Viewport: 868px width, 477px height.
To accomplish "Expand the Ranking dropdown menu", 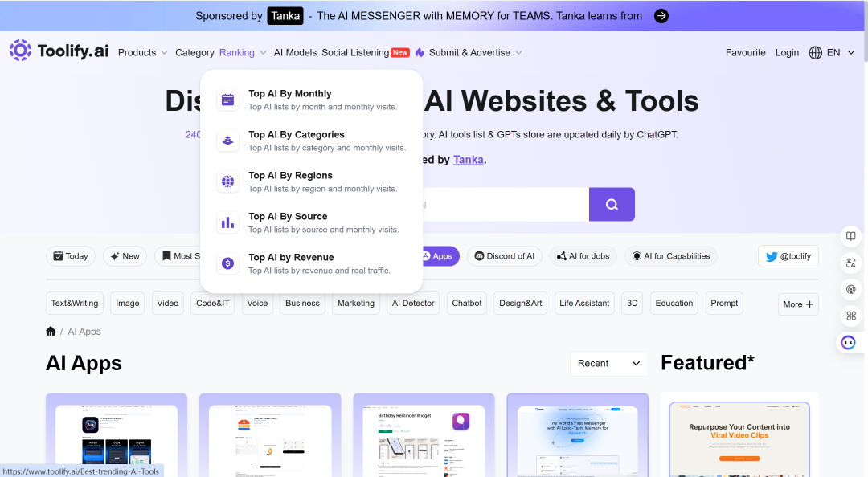I will pyautogui.click(x=243, y=52).
